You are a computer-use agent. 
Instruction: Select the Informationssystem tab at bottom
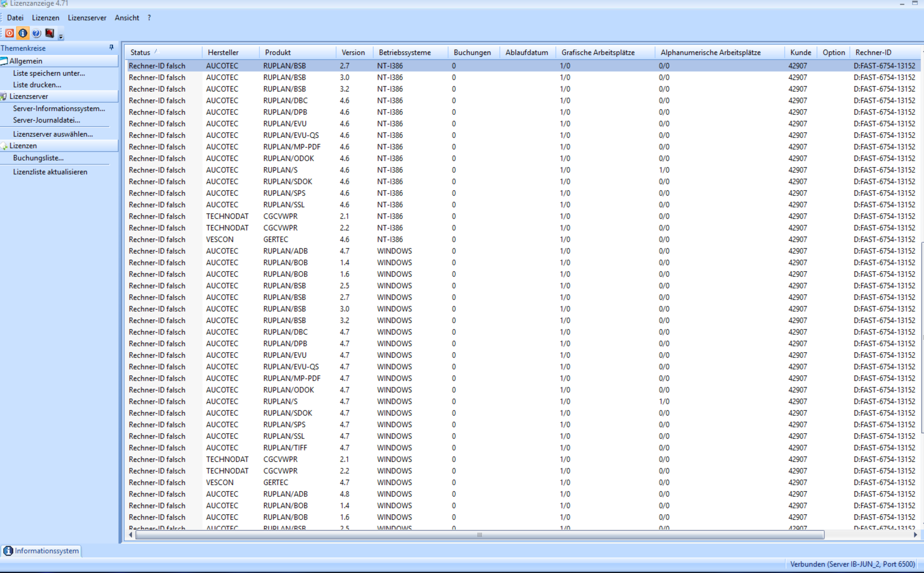(x=41, y=551)
